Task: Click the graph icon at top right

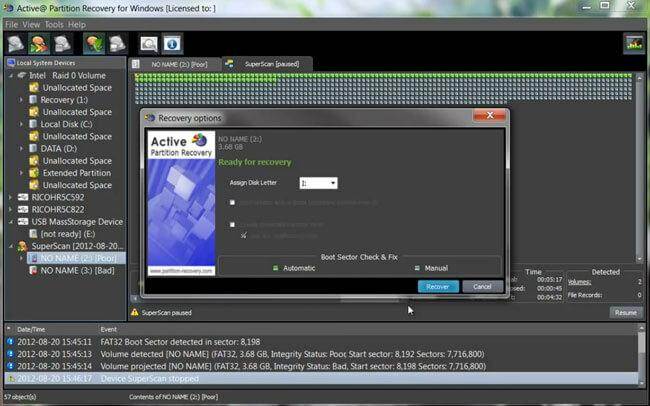Action: point(633,43)
